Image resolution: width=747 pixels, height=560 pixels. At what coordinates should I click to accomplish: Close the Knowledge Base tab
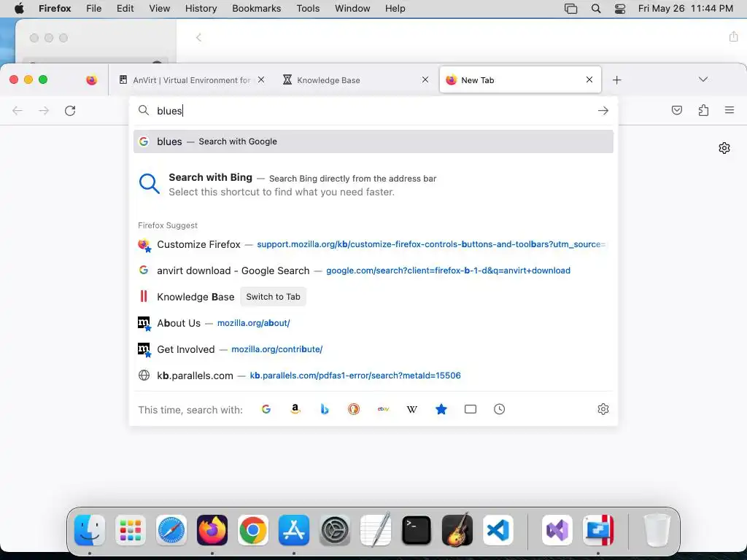click(x=425, y=80)
